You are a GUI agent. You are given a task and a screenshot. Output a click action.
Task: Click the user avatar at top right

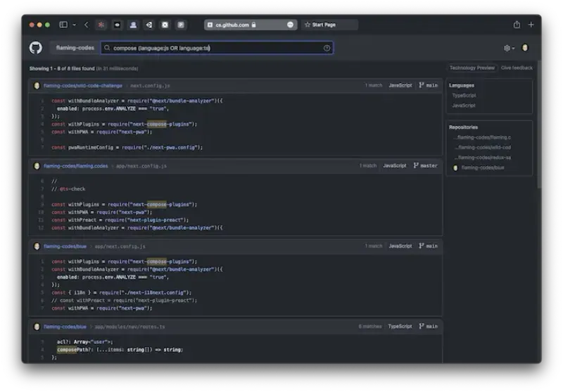point(525,48)
